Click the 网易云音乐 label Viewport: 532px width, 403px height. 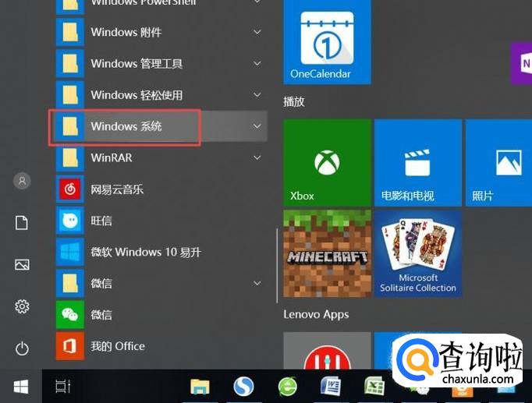pyautogui.click(x=117, y=189)
